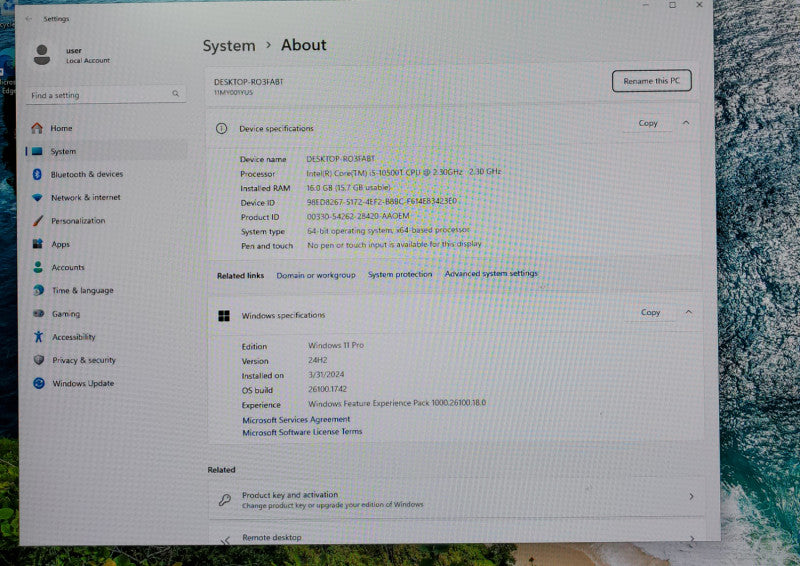Screen dimensions: 800x566
Task: Click the System monitor icon
Action: tap(37, 151)
